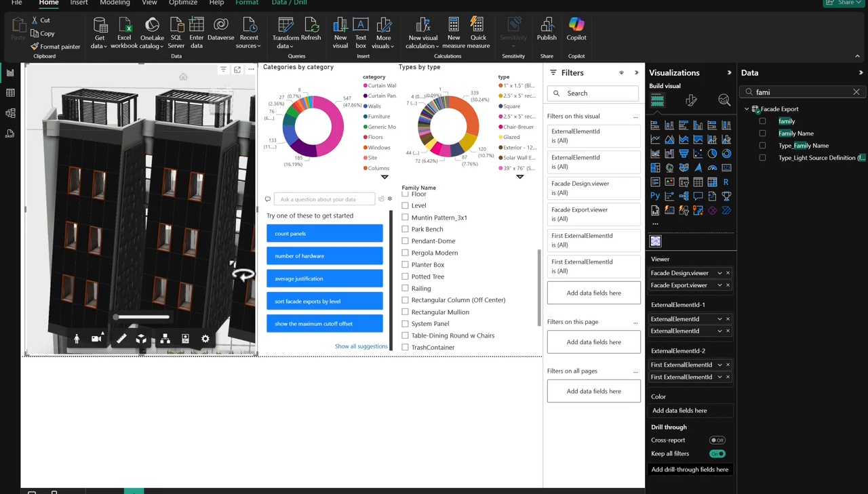Check the Park Bench slicer checkbox
Screen dimensions: 868x494
(405, 229)
